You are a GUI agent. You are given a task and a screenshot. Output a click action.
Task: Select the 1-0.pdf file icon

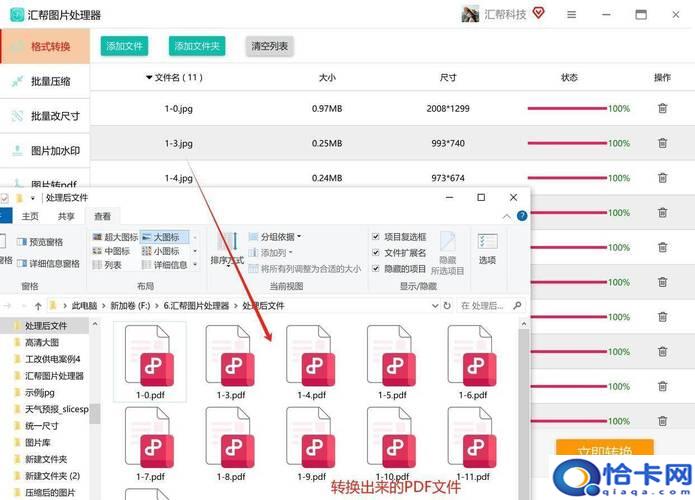[x=150, y=355]
